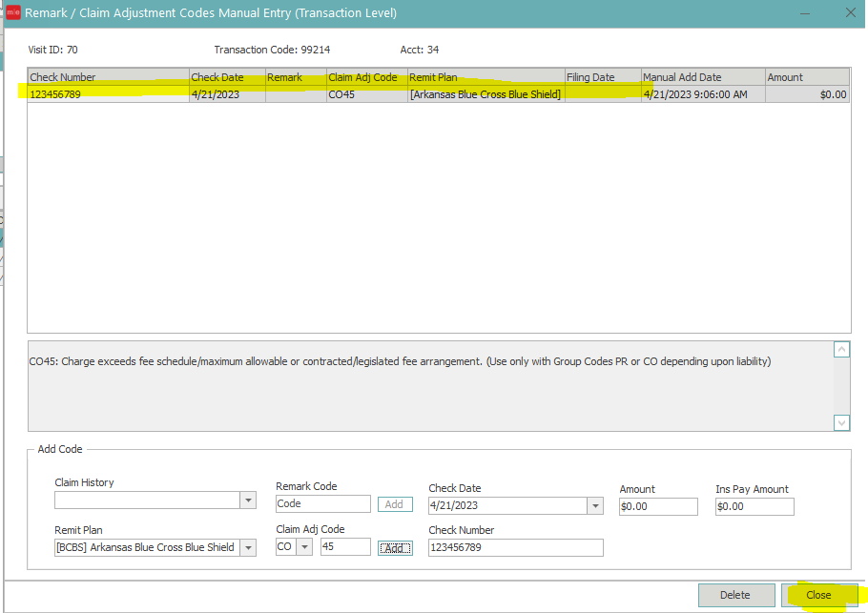Click the Claim Adj Code number field

coord(345,547)
